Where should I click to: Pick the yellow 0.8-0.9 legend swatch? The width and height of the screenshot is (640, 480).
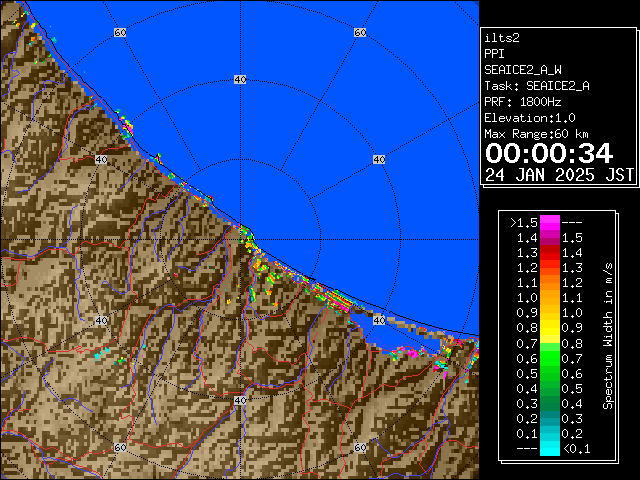[x=550, y=328]
